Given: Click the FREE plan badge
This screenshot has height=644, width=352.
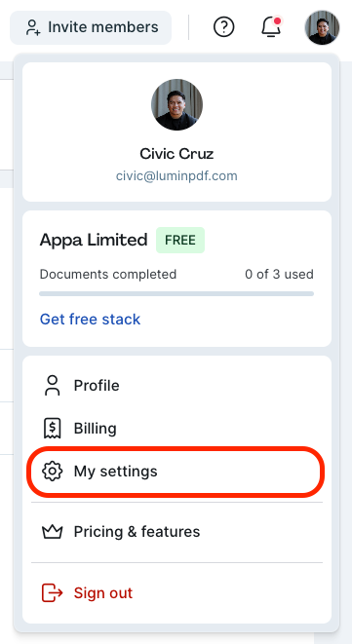Looking at the screenshot, I should pos(180,240).
